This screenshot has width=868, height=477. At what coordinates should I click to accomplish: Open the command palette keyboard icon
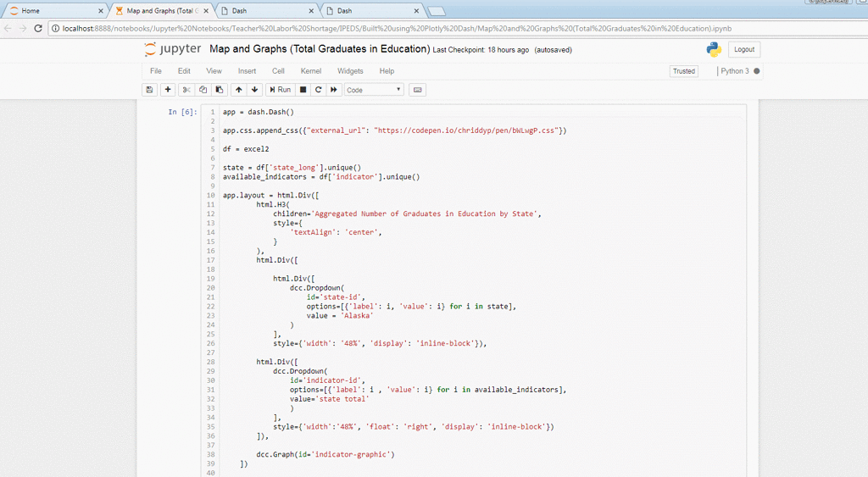[417, 90]
